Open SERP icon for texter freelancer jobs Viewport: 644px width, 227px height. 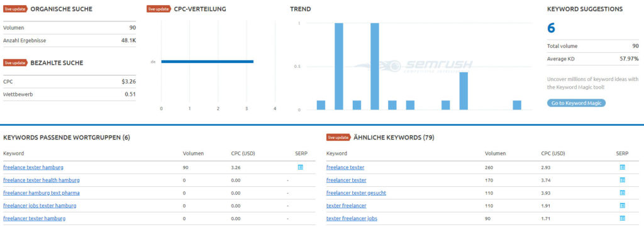[x=622, y=218]
